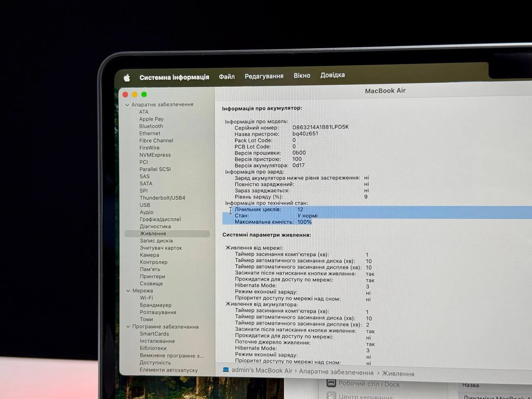The image size is (532, 399).
Task: Click serial number D863214A1B81LPD5K
Action: [320, 127]
